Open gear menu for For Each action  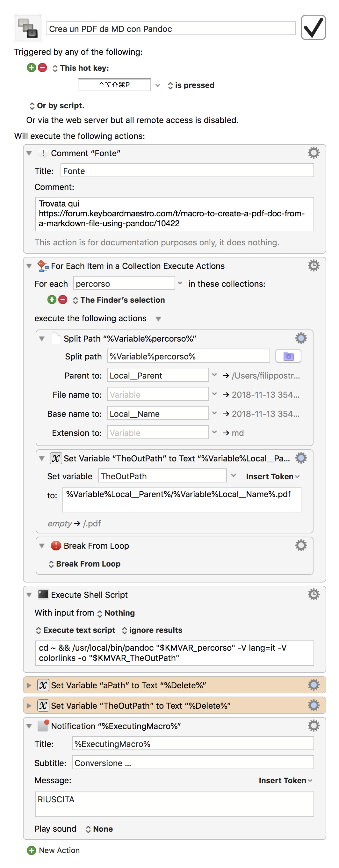(x=313, y=265)
